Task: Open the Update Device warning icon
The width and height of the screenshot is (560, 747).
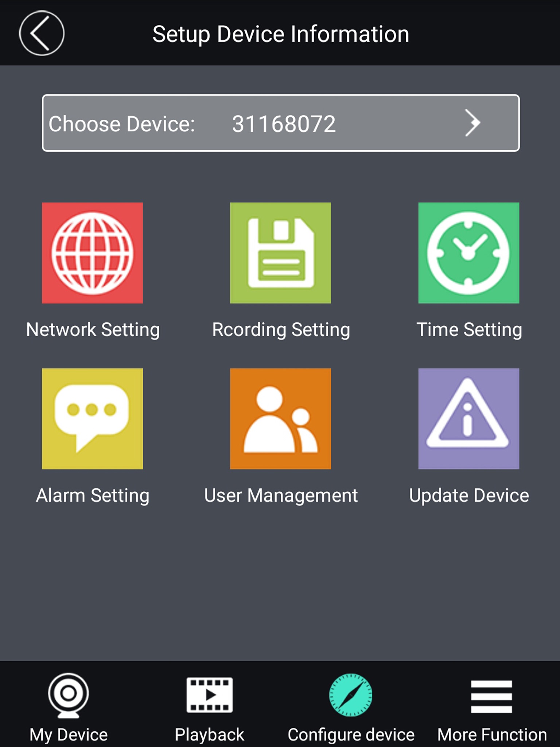Action: tap(468, 419)
